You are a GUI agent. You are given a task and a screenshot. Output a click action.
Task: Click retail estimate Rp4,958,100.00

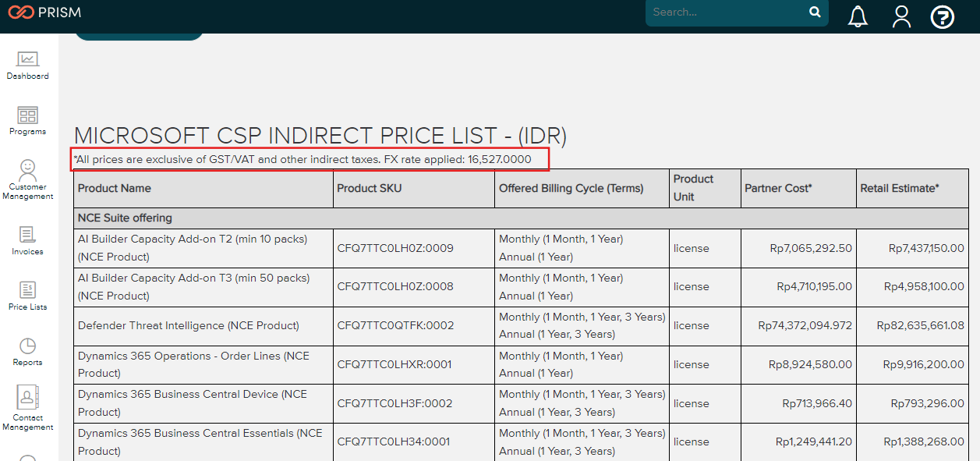click(924, 287)
